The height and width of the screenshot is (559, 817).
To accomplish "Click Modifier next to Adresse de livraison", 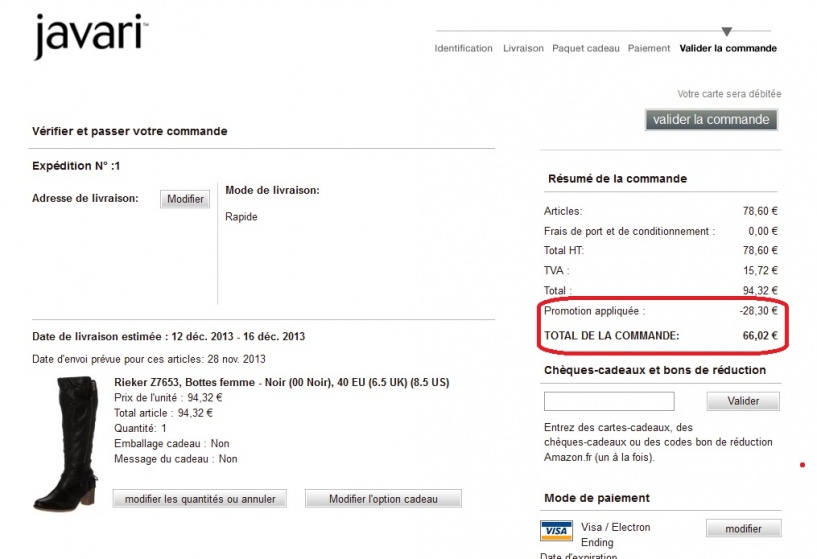I will [185, 199].
